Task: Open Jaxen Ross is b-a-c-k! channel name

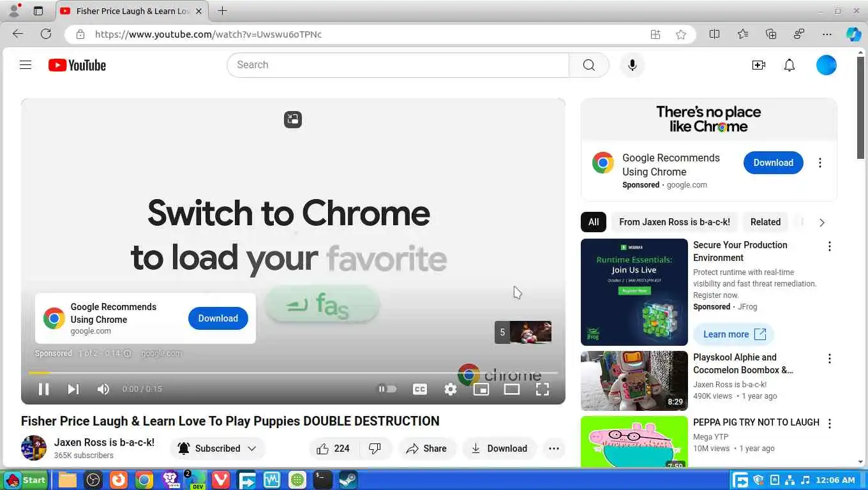Action: (104, 442)
